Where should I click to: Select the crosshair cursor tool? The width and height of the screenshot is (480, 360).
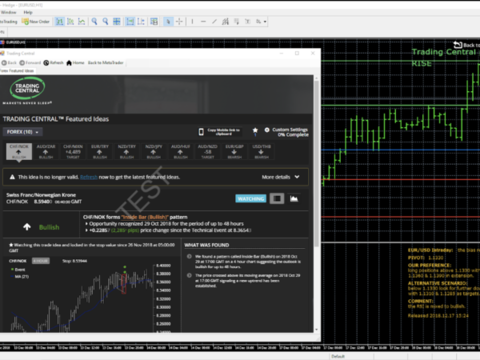179,22
